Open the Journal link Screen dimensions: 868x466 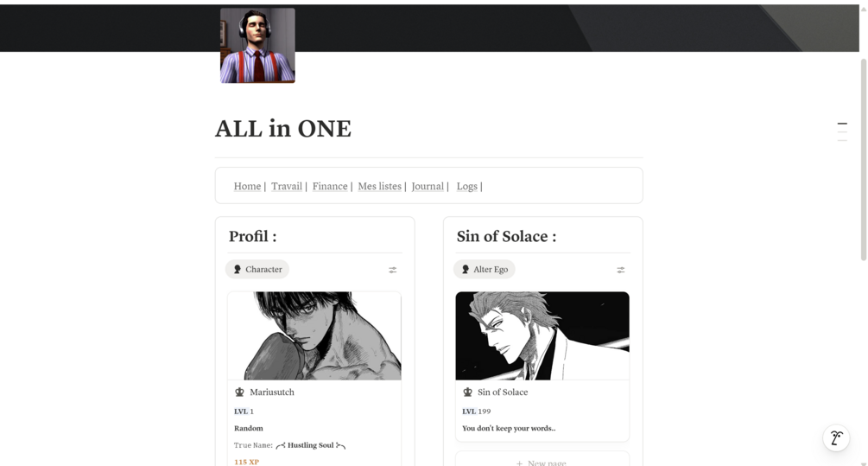coord(428,186)
